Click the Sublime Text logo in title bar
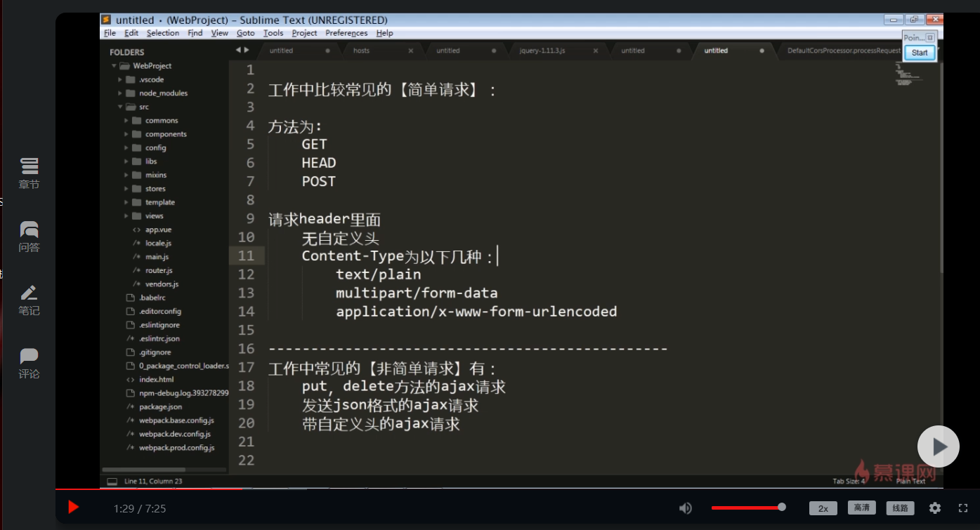Image resolution: width=980 pixels, height=530 pixels. click(x=106, y=20)
